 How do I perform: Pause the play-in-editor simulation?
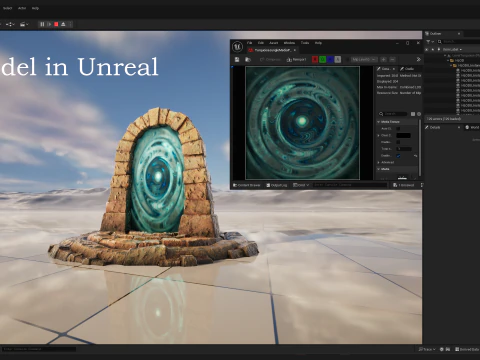pyautogui.click(x=42, y=24)
